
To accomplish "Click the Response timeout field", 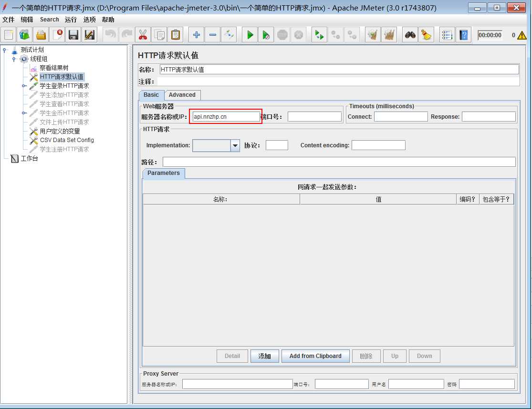I will 489,117.
